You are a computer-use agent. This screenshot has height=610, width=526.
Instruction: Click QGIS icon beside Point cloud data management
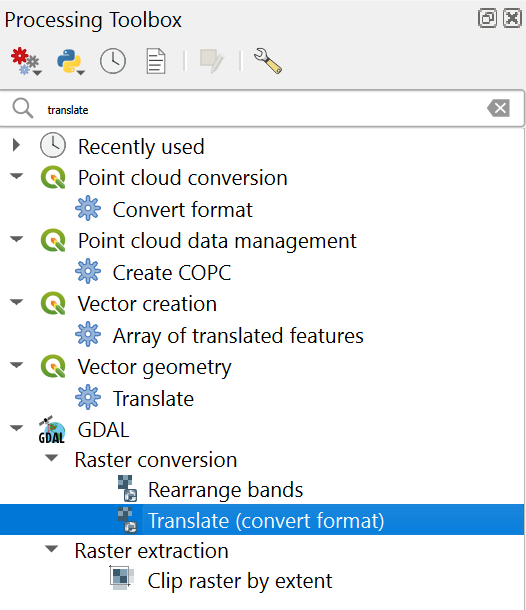(53, 240)
